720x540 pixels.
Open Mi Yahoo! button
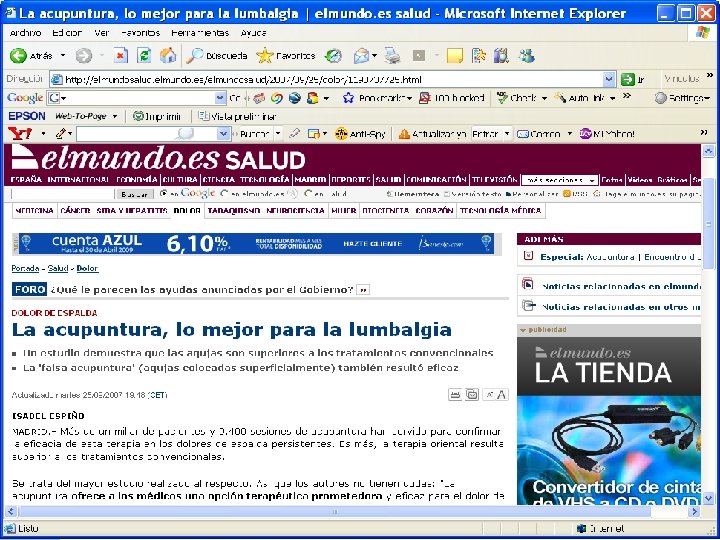click(x=607, y=134)
